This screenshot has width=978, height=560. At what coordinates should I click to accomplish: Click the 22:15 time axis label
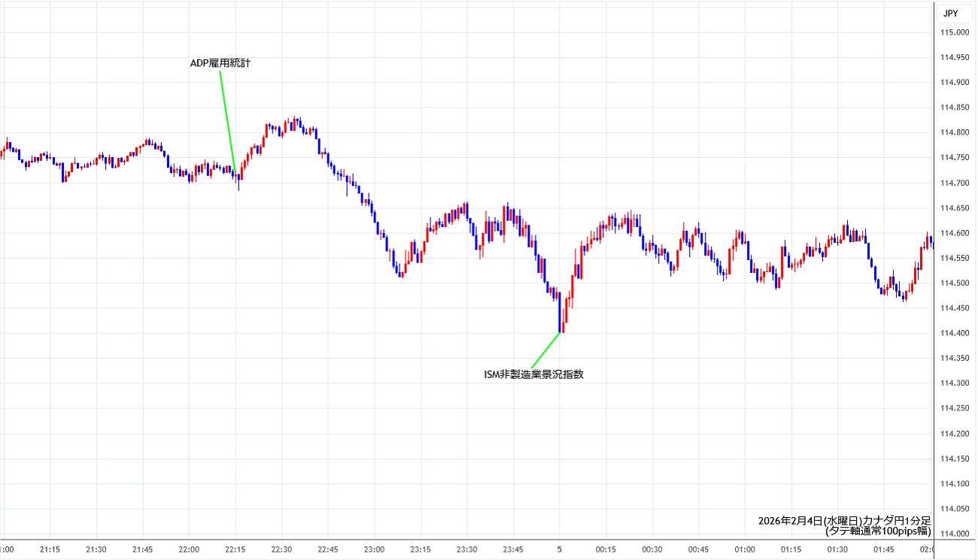pos(235,549)
